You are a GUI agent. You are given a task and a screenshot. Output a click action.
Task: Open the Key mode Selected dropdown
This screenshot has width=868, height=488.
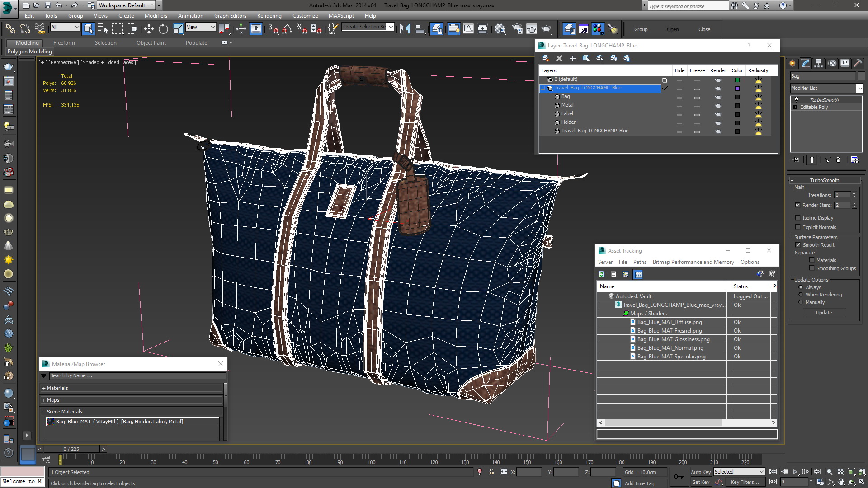pos(739,472)
